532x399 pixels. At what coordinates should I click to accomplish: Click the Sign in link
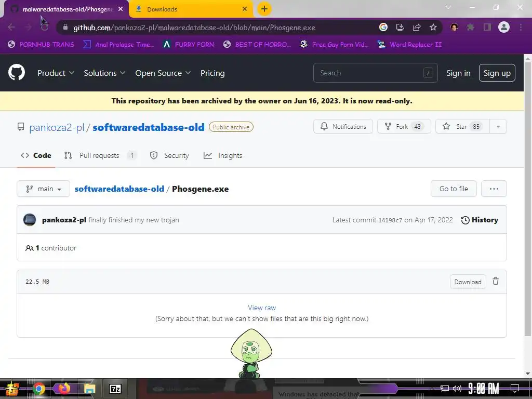[x=458, y=73]
